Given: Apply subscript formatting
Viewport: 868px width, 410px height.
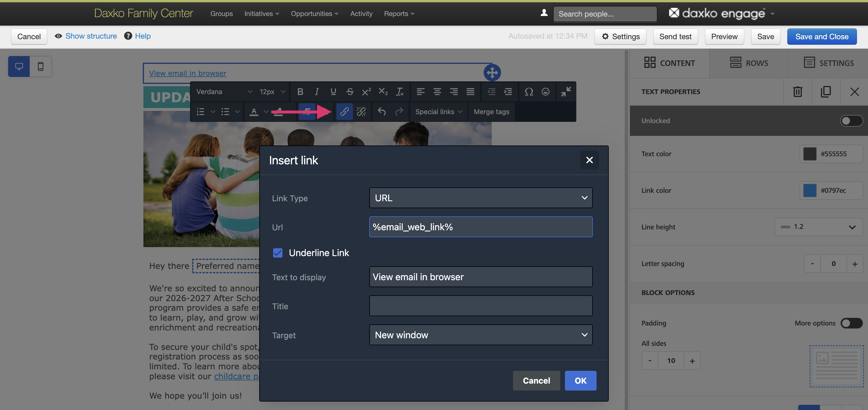Looking at the screenshot, I should pos(383,92).
